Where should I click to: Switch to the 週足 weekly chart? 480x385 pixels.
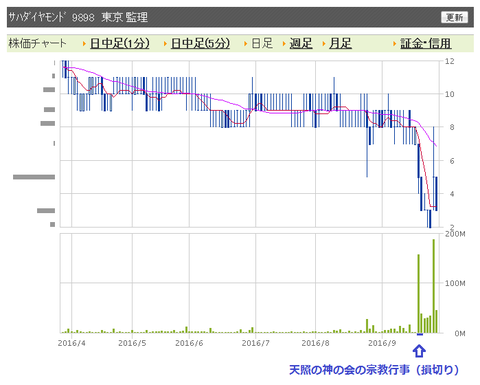coord(301,43)
